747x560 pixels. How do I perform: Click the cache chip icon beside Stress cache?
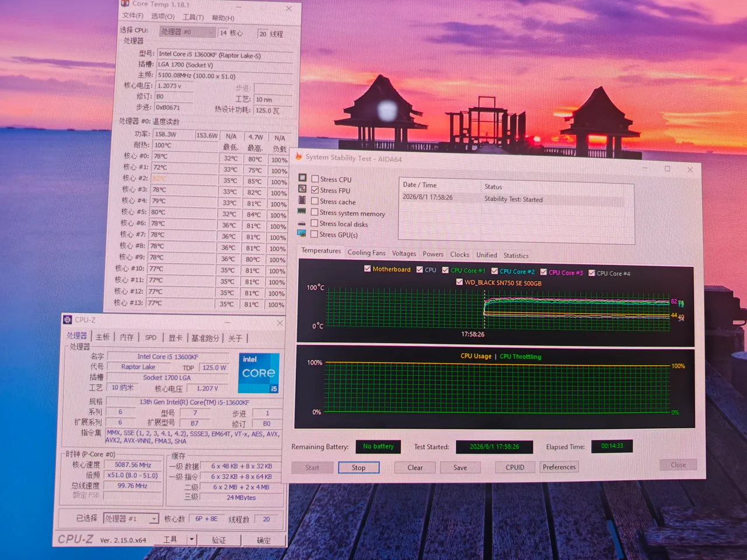coord(302,200)
